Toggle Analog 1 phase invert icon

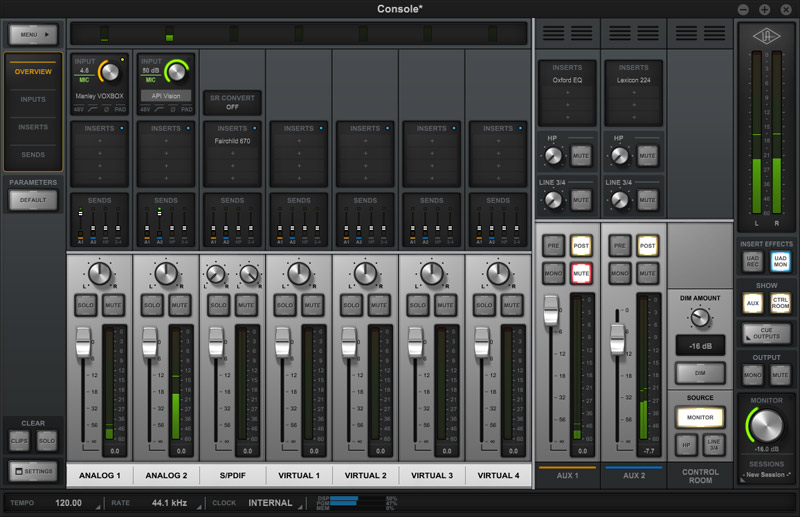[x=106, y=109]
